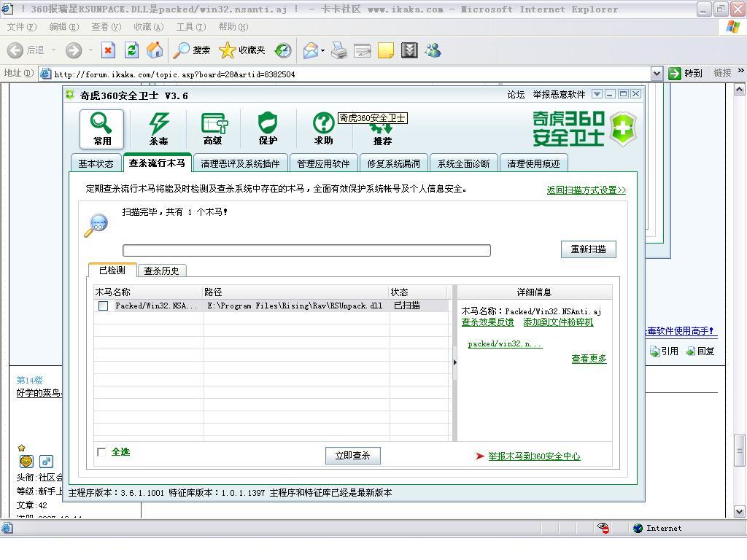Click the IE Stop toolbar icon
This screenshot has width=747, height=560.
pyautogui.click(x=109, y=50)
